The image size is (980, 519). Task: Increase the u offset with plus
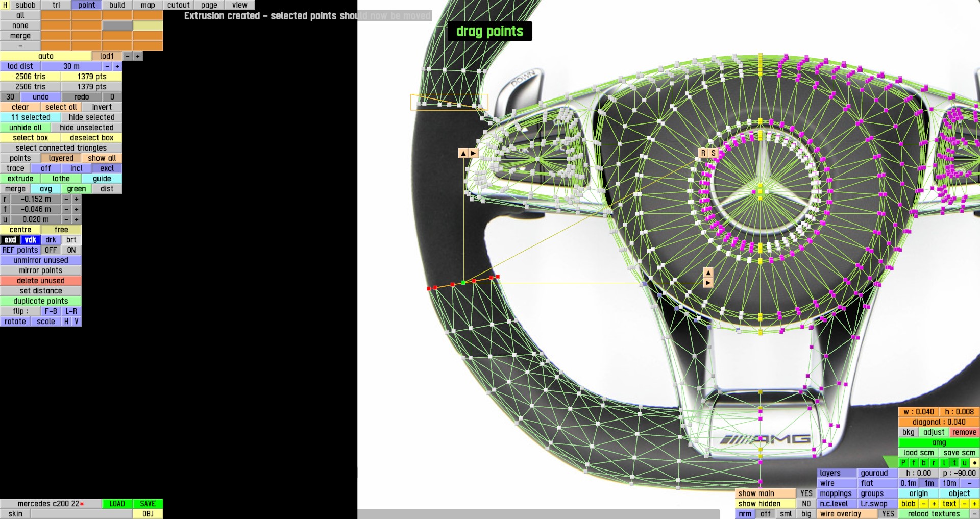[x=77, y=219]
